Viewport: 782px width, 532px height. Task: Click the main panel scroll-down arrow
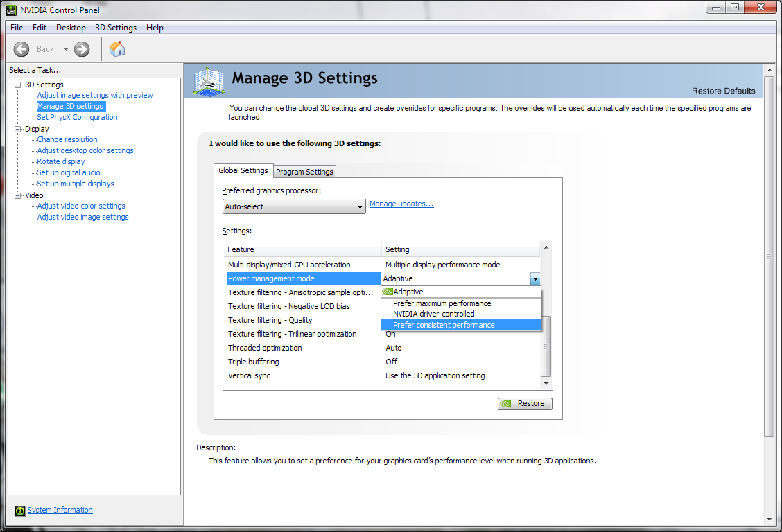pyautogui.click(x=769, y=520)
